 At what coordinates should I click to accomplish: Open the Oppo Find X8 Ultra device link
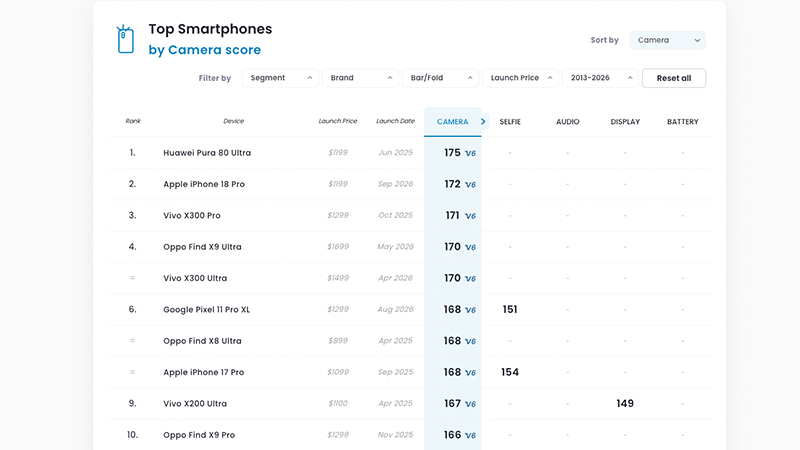(203, 341)
